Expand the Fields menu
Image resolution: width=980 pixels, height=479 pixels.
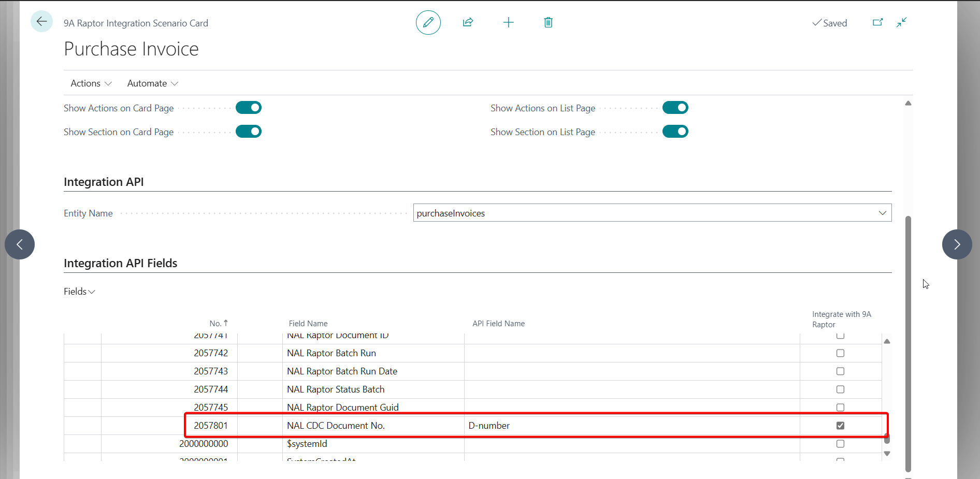(x=79, y=292)
